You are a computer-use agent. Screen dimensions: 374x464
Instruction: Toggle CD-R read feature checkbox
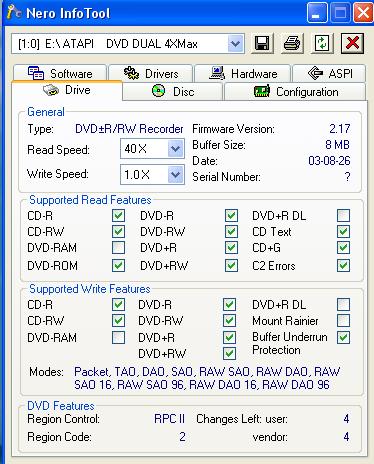click(118, 216)
